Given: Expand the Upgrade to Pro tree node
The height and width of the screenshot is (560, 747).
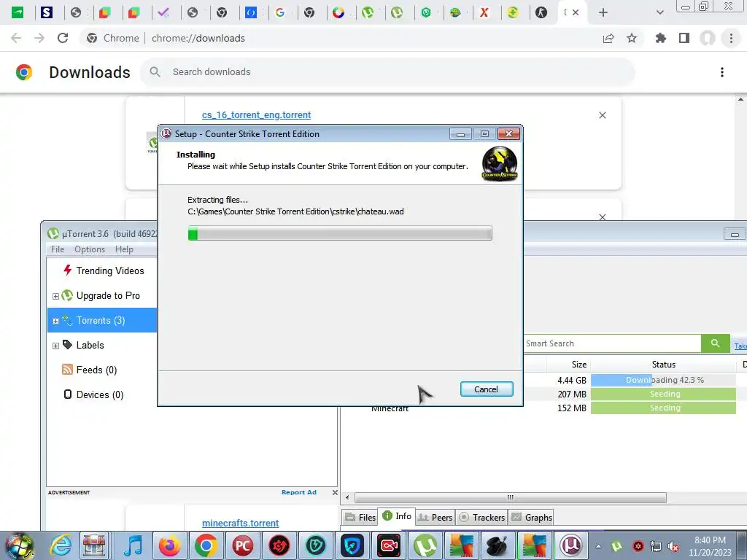Looking at the screenshot, I should point(55,296).
